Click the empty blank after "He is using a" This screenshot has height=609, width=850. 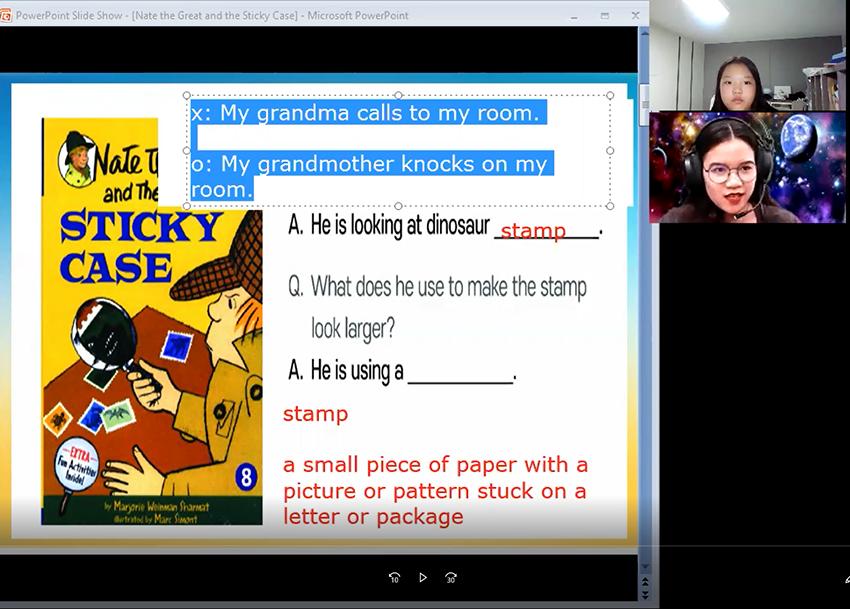pos(460,373)
